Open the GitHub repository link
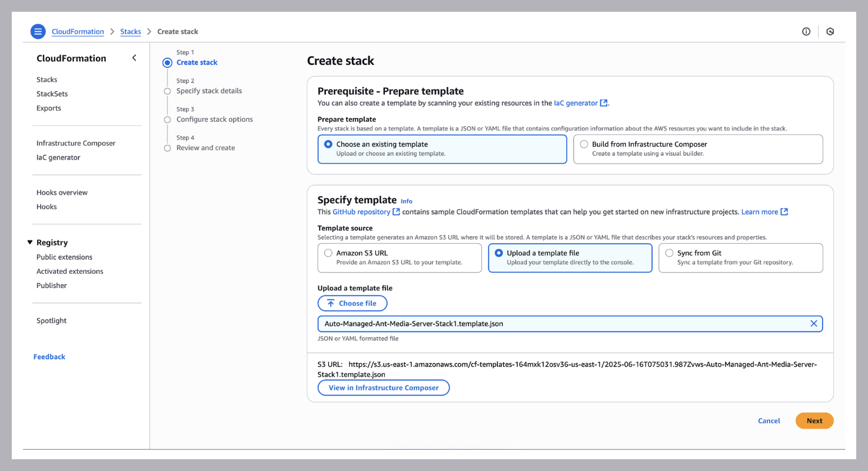 pos(361,212)
